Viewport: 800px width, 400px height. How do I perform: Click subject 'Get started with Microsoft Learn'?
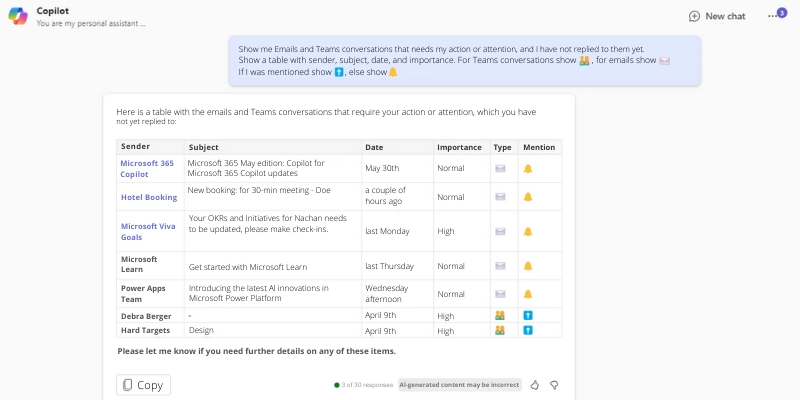[248, 267]
